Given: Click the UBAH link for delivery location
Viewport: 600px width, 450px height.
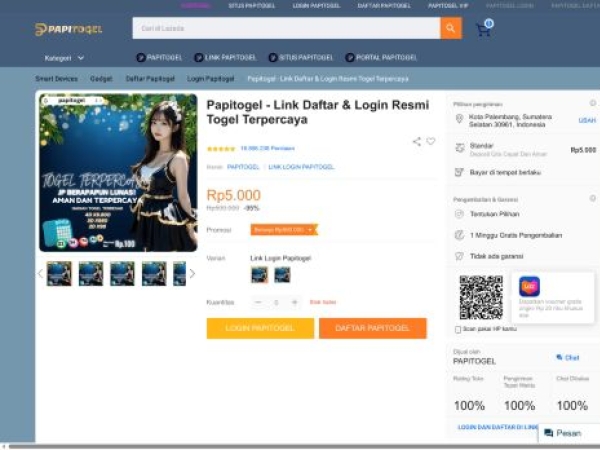Looking at the screenshot, I should tap(587, 120).
